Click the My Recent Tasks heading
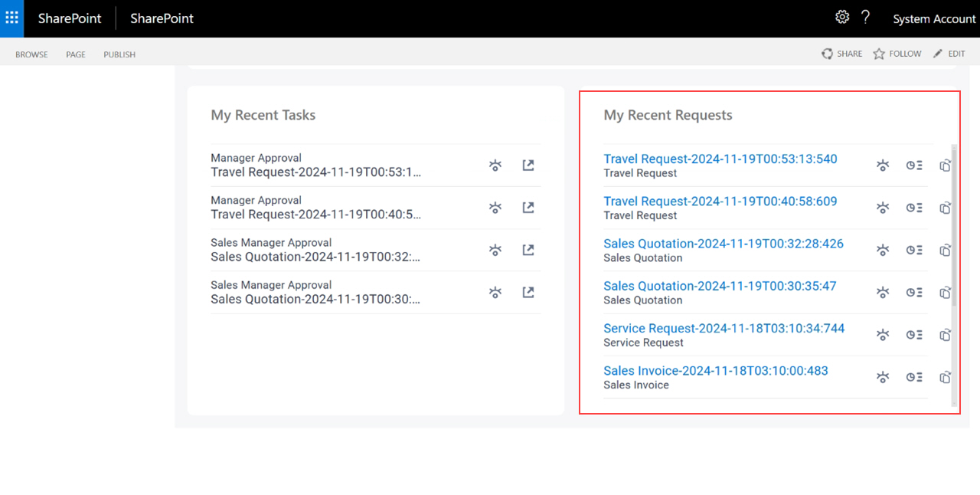 263,115
